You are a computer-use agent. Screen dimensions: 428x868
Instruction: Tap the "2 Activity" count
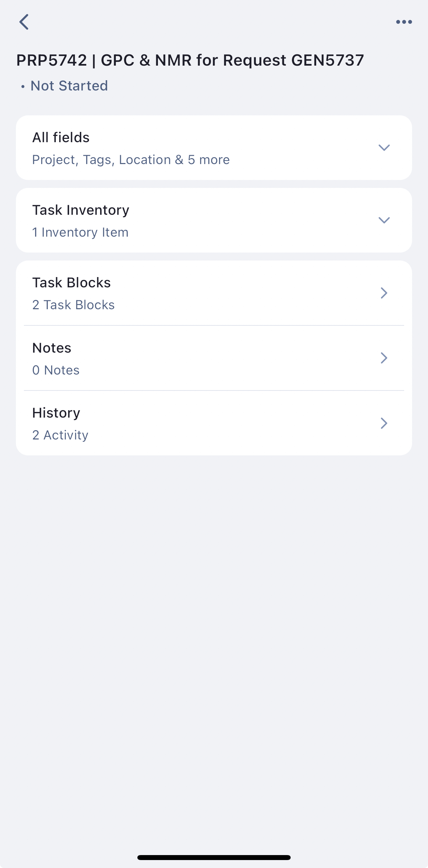click(60, 435)
